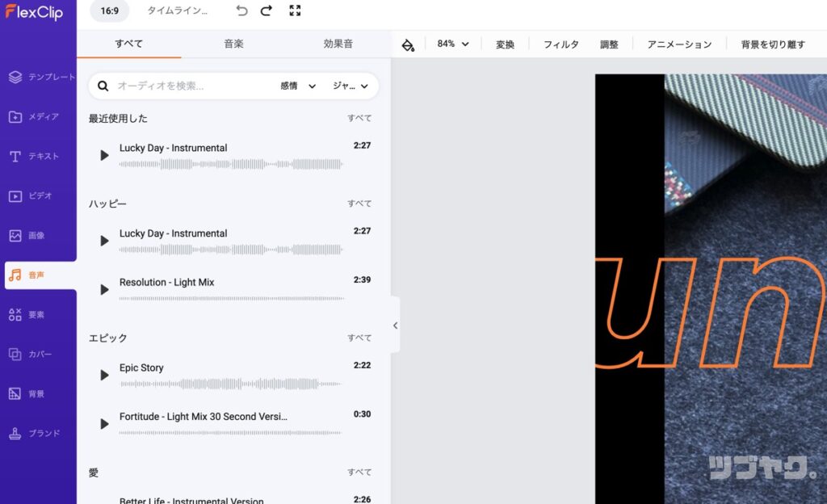Select the Better Life - Instrumental Version track
Viewport: 827px width, 504px height.
click(191, 500)
